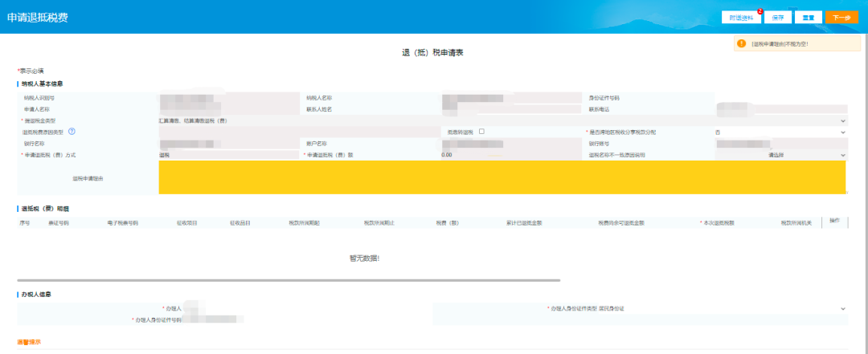Image resolution: width=868 pixels, height=354 pixels.
Task: Click the 操作 column header
Action: coord(834,221)
